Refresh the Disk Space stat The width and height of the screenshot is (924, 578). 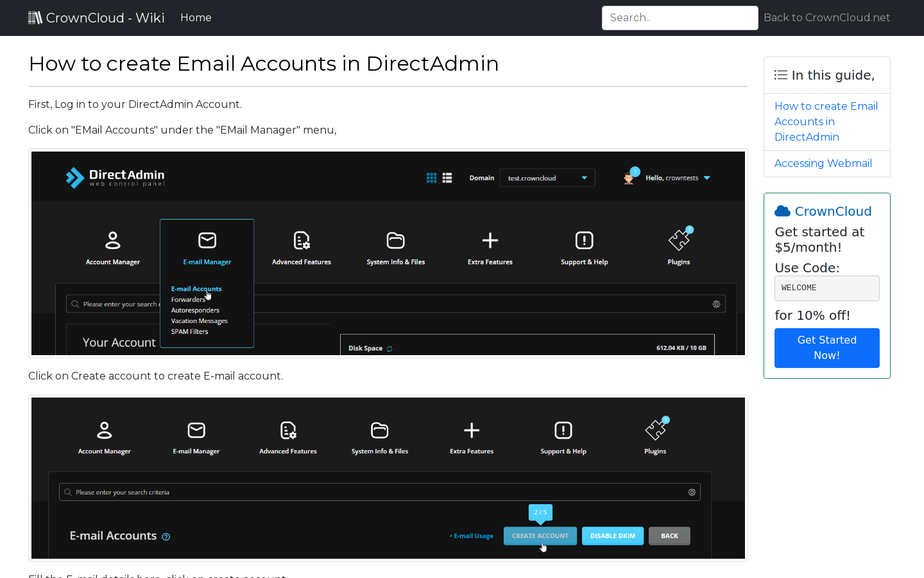pyautogui.click(x=389, y=348)
